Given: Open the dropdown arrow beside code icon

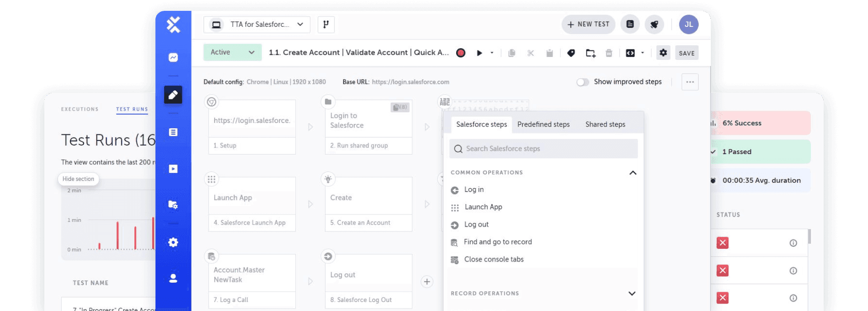Looking at the screenshot, I should coord(643,53).
